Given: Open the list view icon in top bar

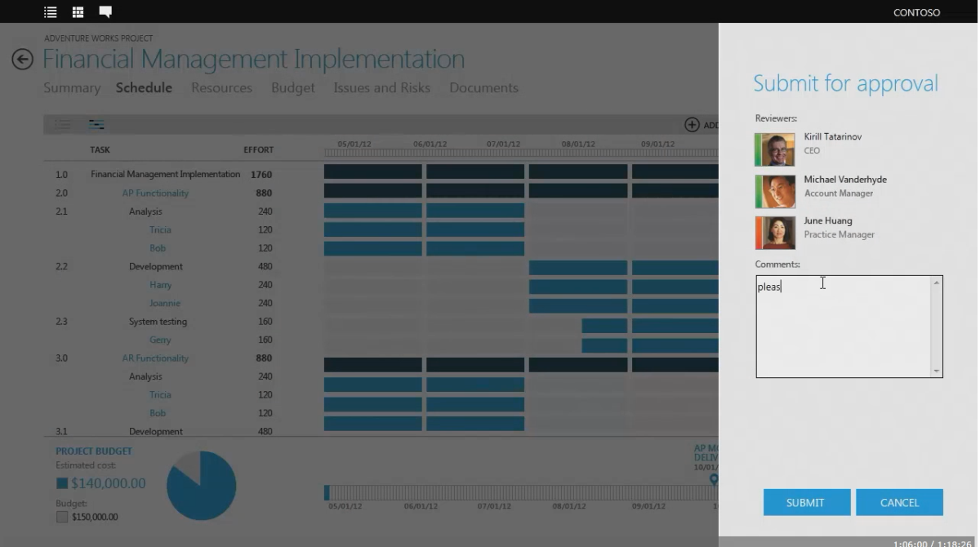Looking at the screenshot, I should click(x=51, y=12).
